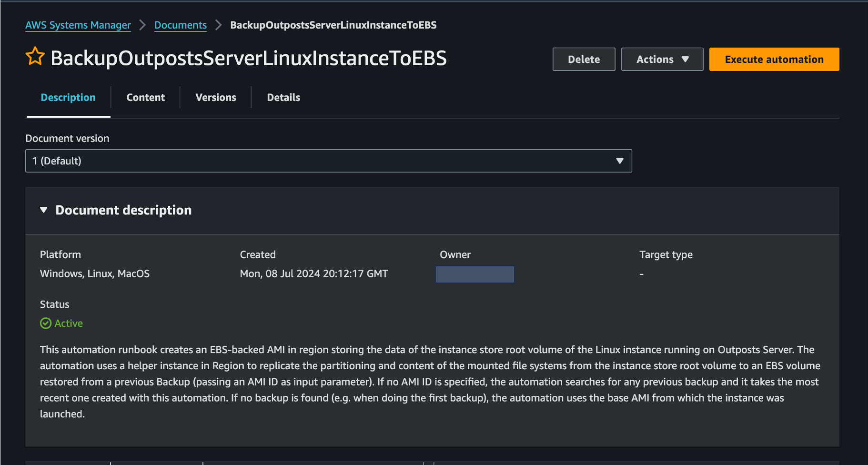This screenshot has width=868, height=465.
Task: Open the AWS Systems Manager breadcrumb link
Action: point(78,25)
